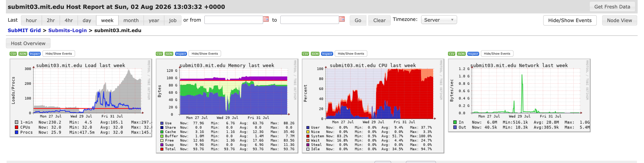The image size is (644, 163).
Task: Click the orange Wait legend swatch
Action: pos(308,140)
